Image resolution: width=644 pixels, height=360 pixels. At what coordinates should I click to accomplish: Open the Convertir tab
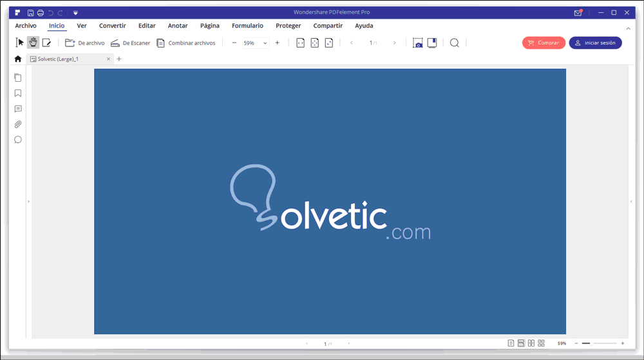click(x=112, y=26)
